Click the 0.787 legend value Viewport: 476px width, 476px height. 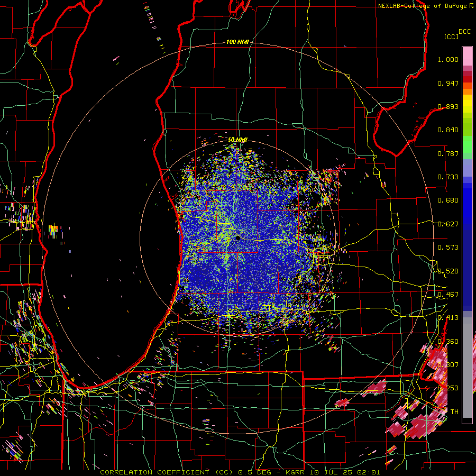(448, 153)
